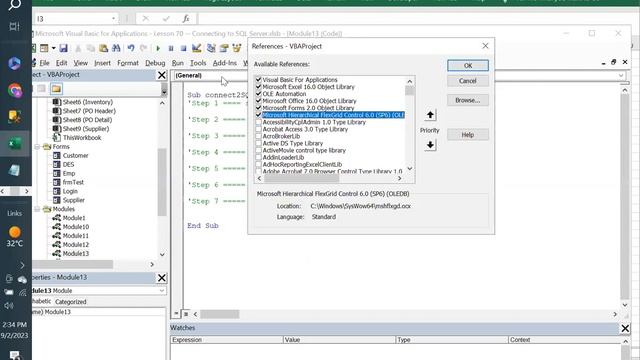Uncheck Microsoft Excel 16.0 Object Library
The image size is (640, 360).
(258, 87)
